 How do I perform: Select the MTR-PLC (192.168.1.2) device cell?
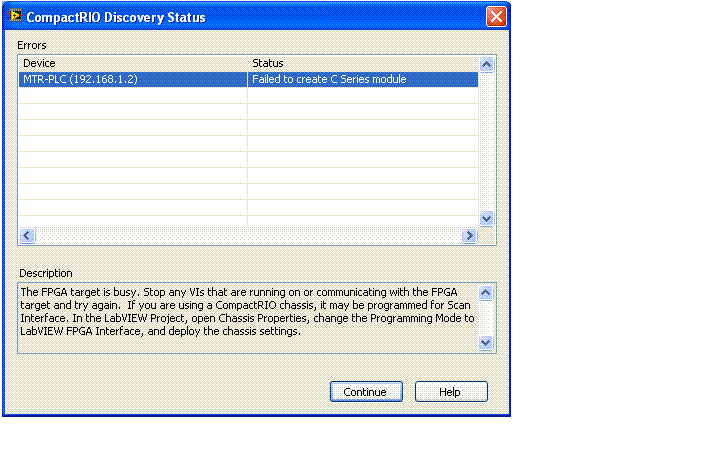tap(133, 79)
